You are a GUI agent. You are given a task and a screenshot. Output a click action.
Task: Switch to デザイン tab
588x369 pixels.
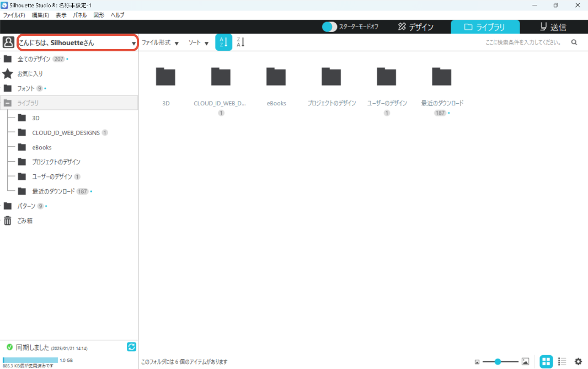pyautogui.click(x=416, y=26)
